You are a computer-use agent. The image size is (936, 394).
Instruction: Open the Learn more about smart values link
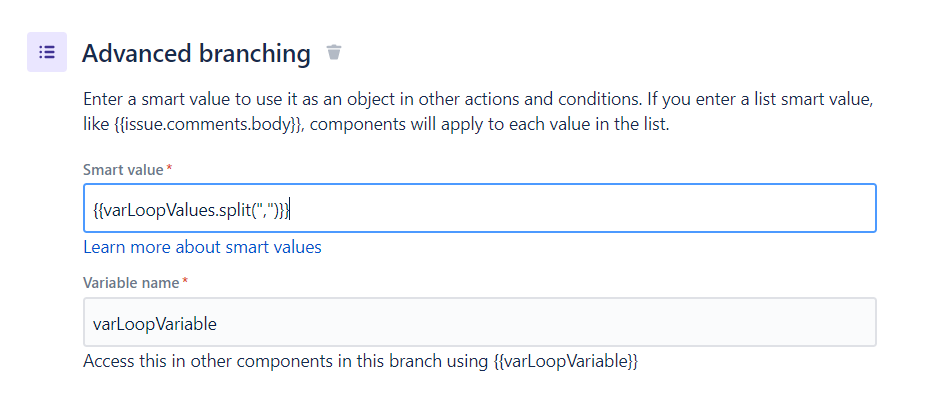[202, 247]
